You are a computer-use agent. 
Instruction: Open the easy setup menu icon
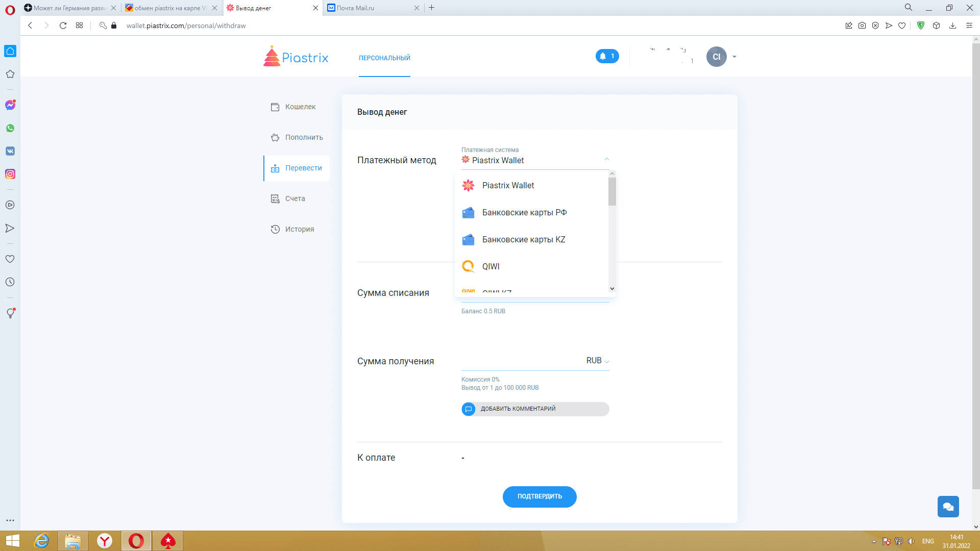969,26
